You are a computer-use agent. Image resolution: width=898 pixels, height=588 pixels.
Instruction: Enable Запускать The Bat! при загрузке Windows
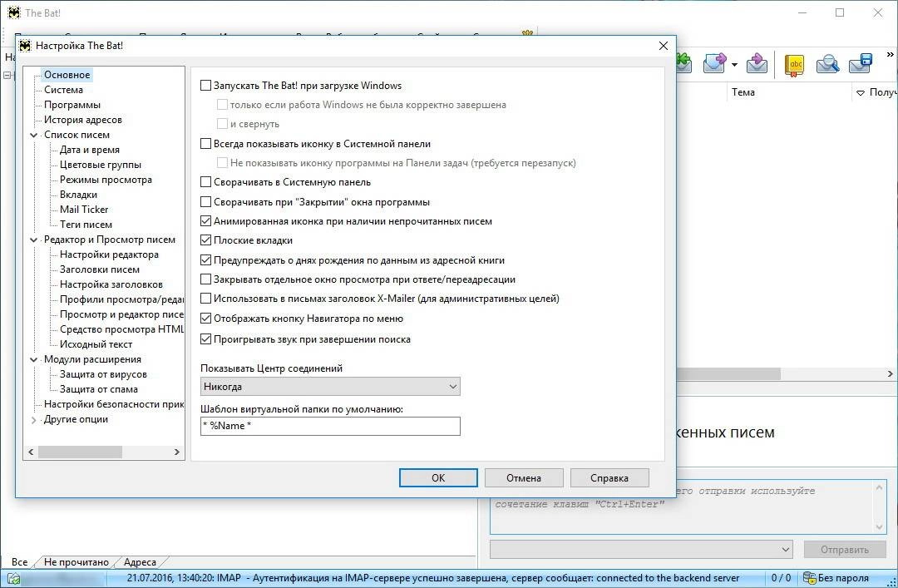pos(205,86)
